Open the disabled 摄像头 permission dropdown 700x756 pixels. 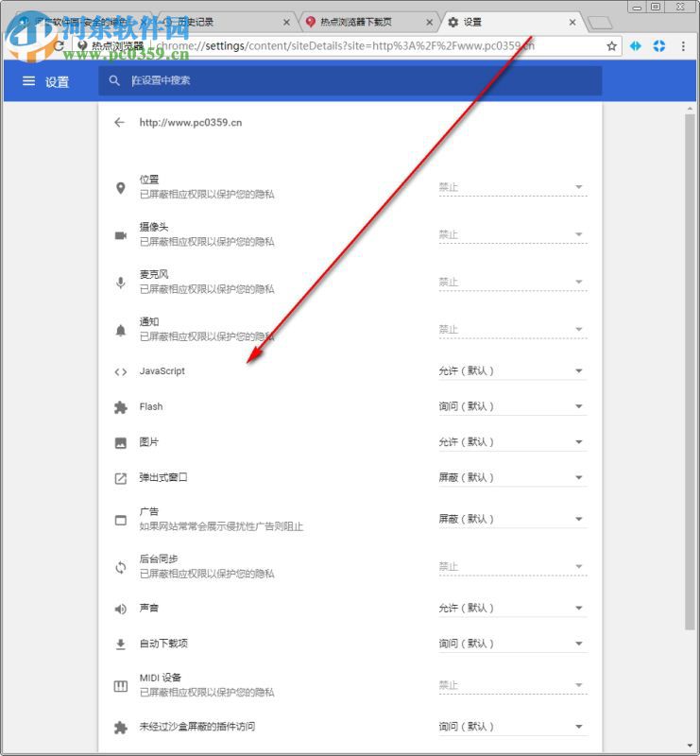[x=512, y=234]
